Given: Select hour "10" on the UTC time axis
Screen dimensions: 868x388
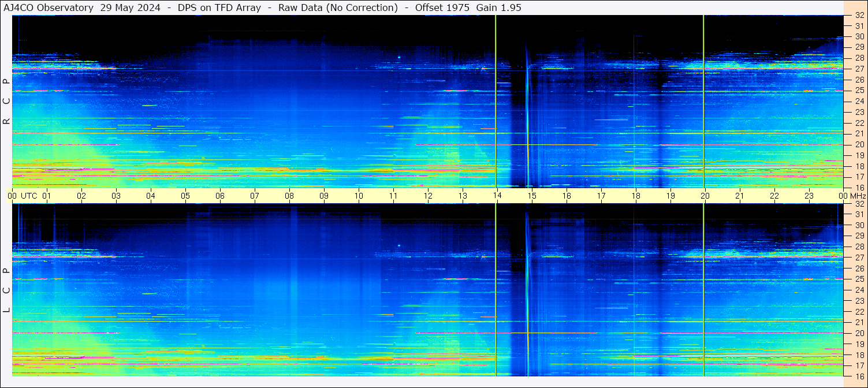Looking at the screenshot, I should pos(359,196).
